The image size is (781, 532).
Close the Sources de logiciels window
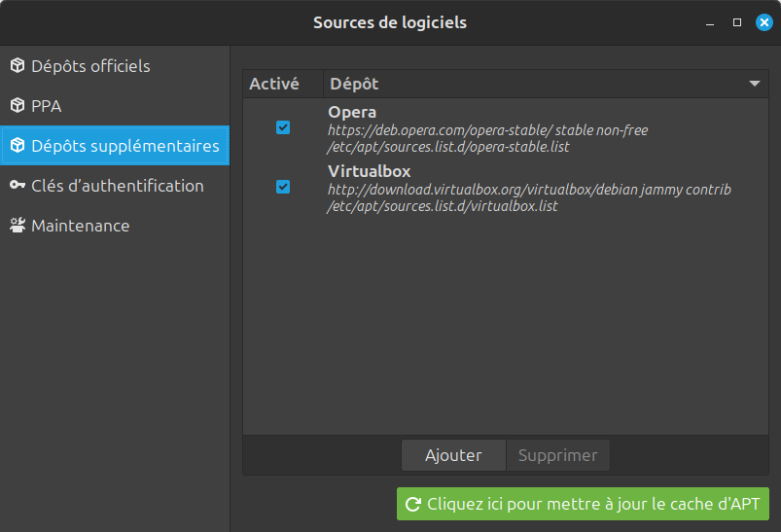pos(764,22)
